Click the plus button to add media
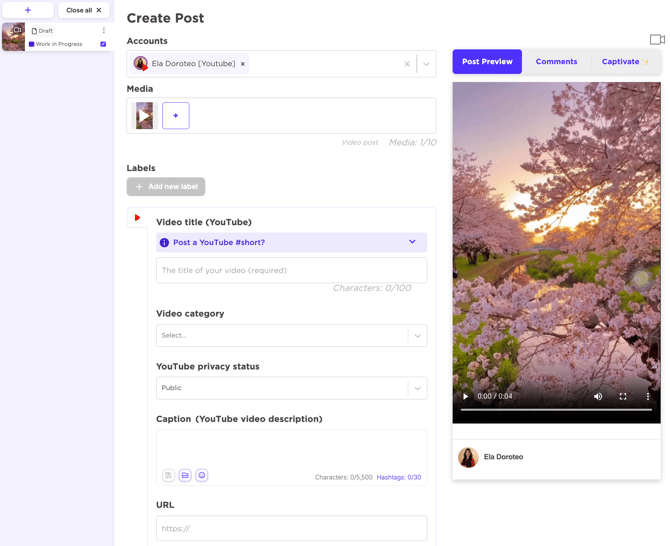670x546 pixels. [175, 116]
